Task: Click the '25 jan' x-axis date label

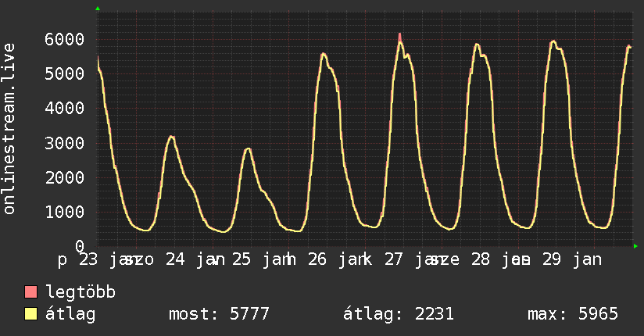Action: 263,259
